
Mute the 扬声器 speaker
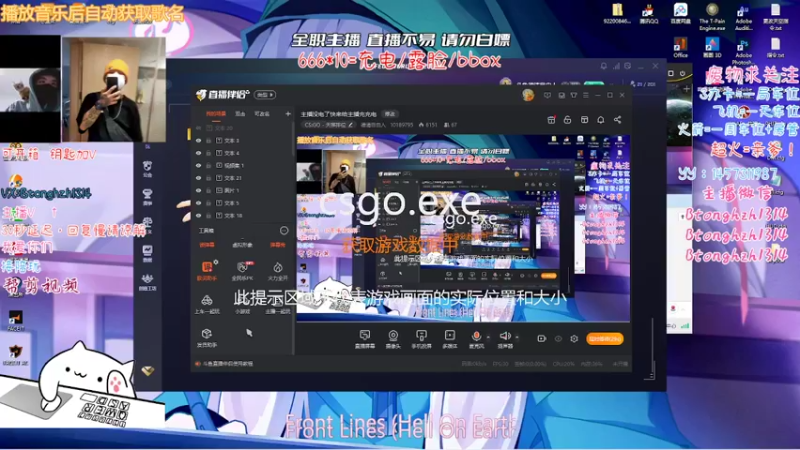(x=505, y=338)
